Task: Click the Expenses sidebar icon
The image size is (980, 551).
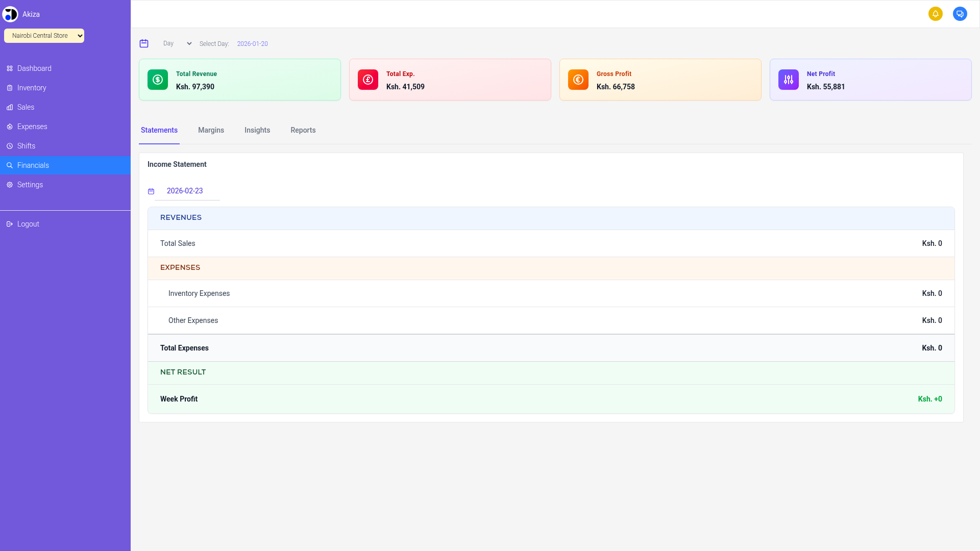Action: click(9, 127)
